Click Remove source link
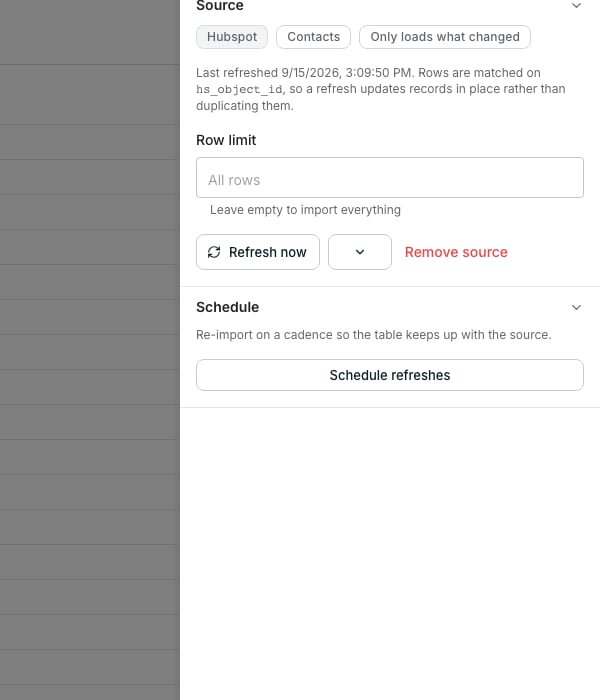The image size is (600, 700). 456,252
